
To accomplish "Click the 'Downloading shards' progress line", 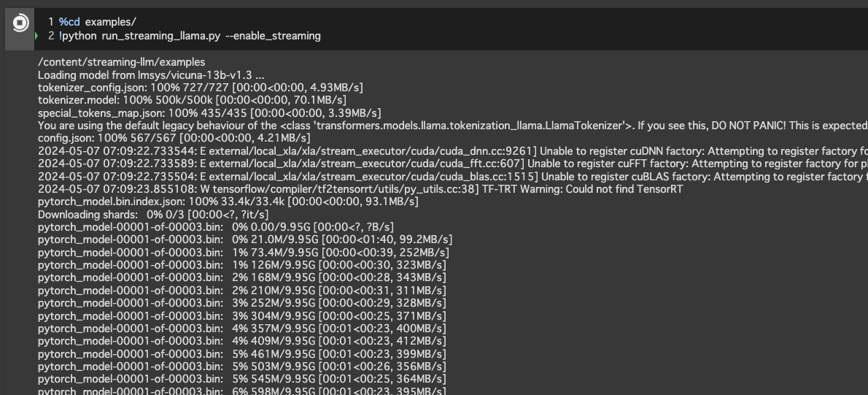I will pyautogui.click(x=153, y=215).
